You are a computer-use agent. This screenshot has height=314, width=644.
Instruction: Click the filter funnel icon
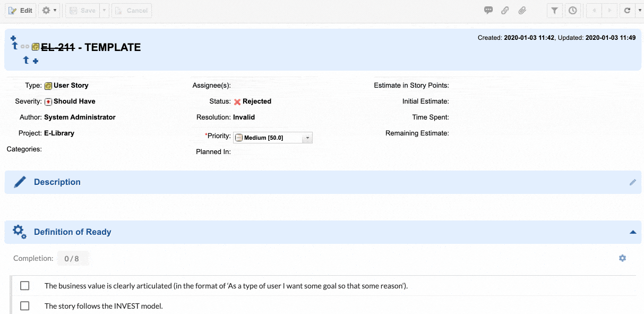[x=554, y=11]
